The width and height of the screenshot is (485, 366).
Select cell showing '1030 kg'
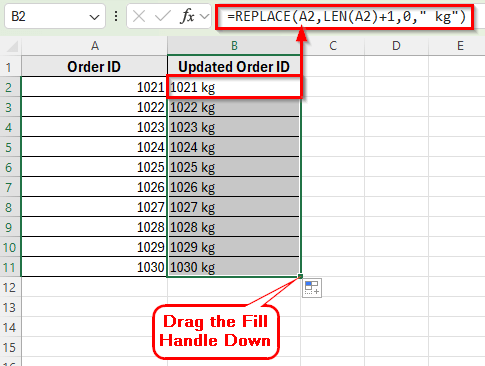coord(234,267)
